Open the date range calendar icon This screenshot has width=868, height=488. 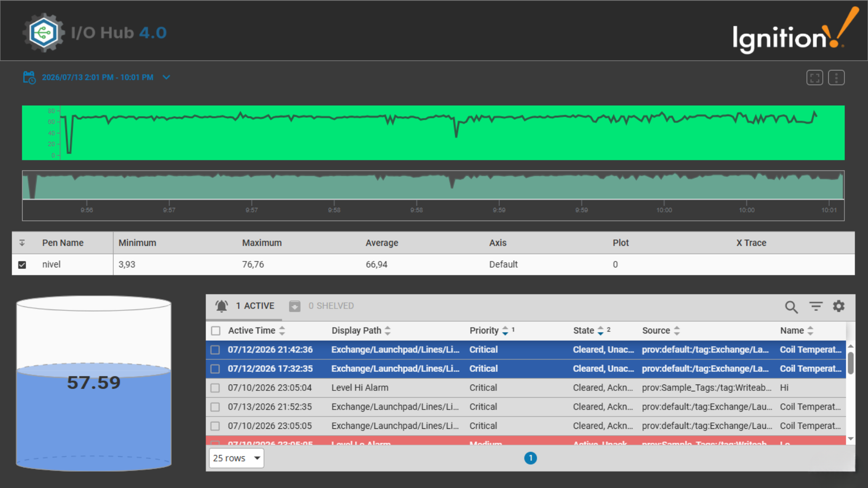tap(29, 78)
